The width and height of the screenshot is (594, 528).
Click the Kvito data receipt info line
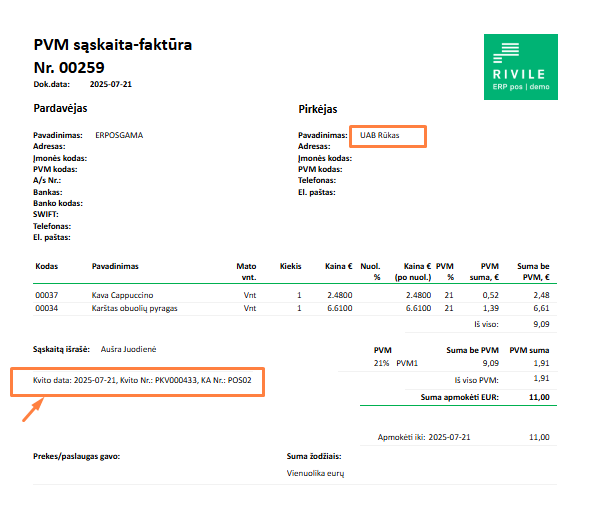(142, 380)
